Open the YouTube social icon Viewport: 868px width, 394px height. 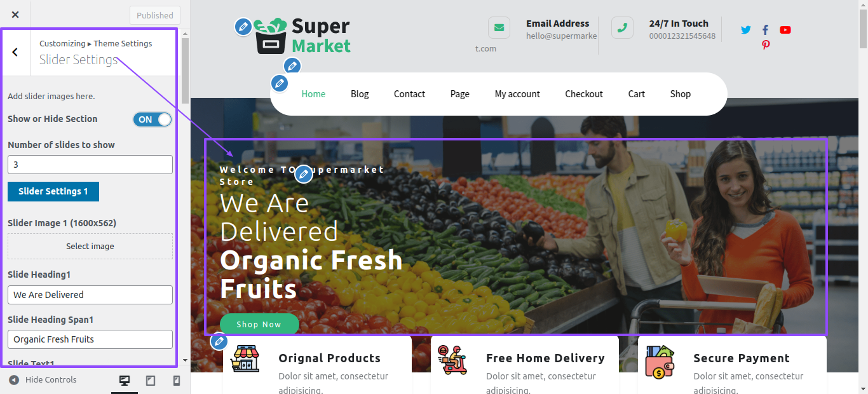785,30
